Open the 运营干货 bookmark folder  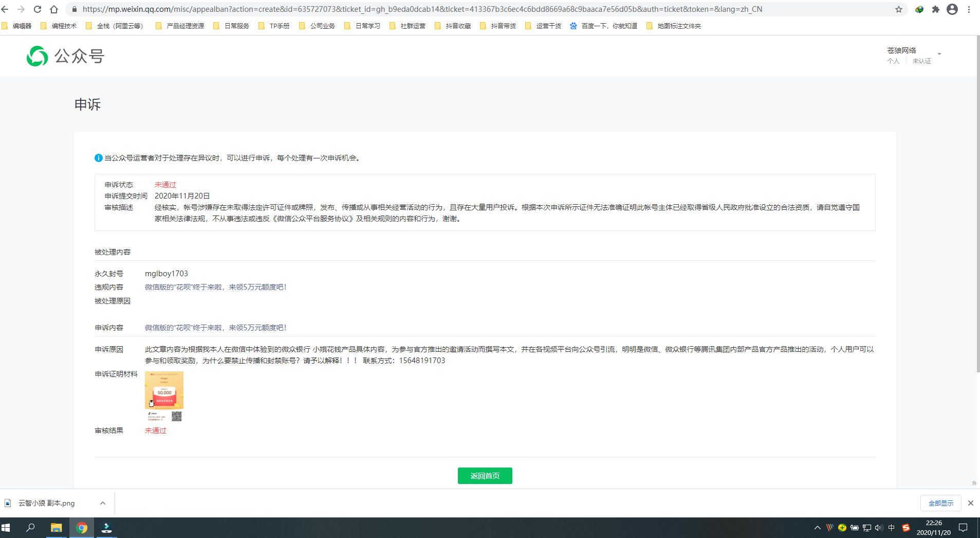click(x=543, y=26)
